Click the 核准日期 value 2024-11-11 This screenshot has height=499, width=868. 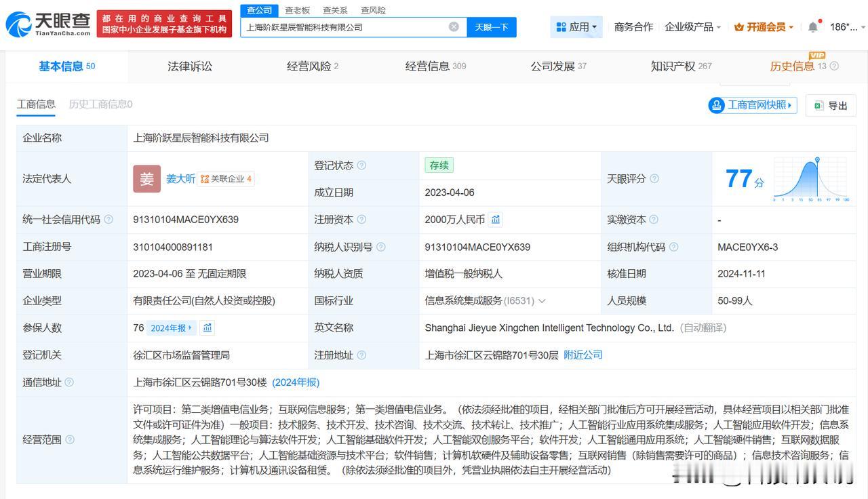click(741, 274)
